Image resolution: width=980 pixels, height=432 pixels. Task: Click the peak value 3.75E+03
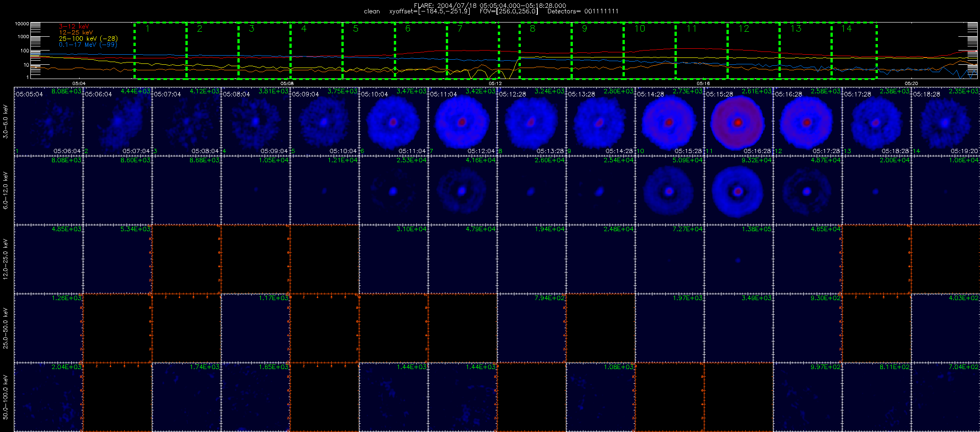pyautogui.click(x=342, y=91)
